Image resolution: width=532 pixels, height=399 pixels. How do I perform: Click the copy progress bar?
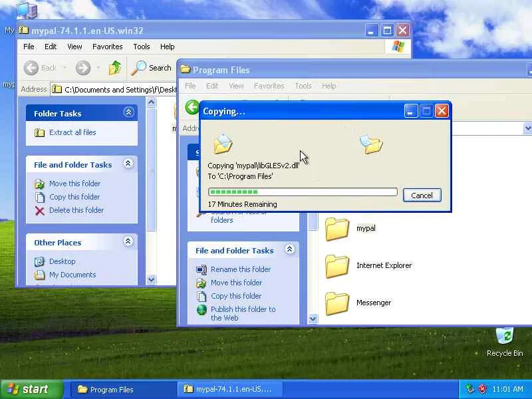pos(303,192)
